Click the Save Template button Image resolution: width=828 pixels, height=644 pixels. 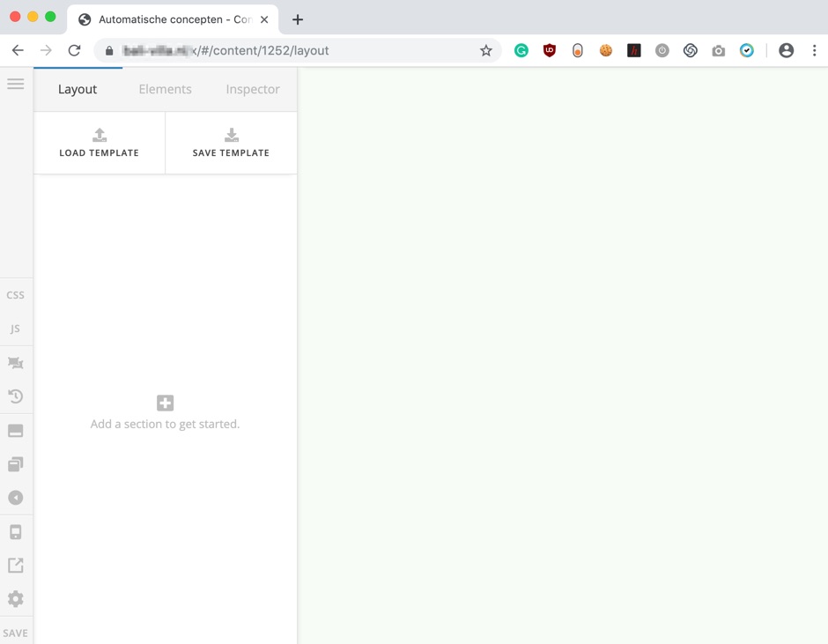pos(231,143)
